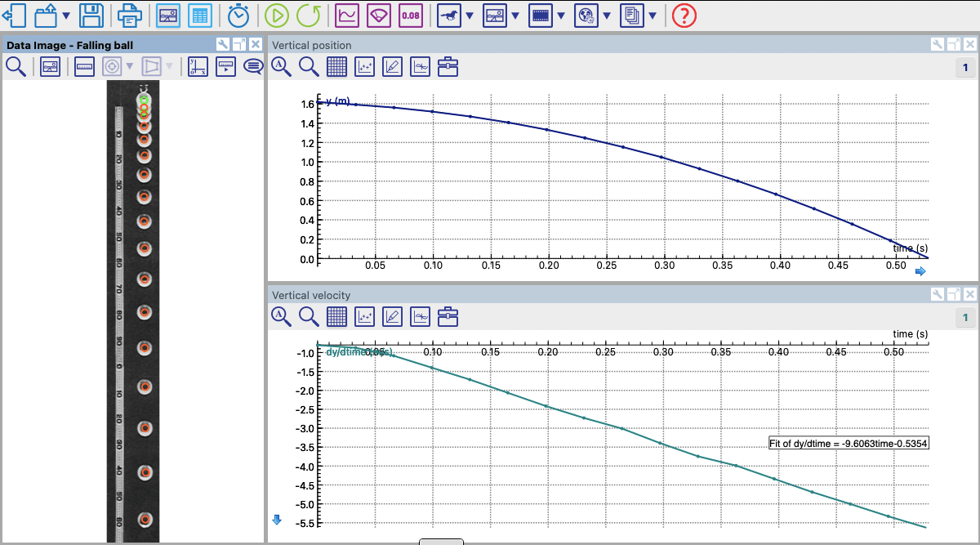Start measurement with the green play button
The image size is (980, 545).
tap(278, 16)
